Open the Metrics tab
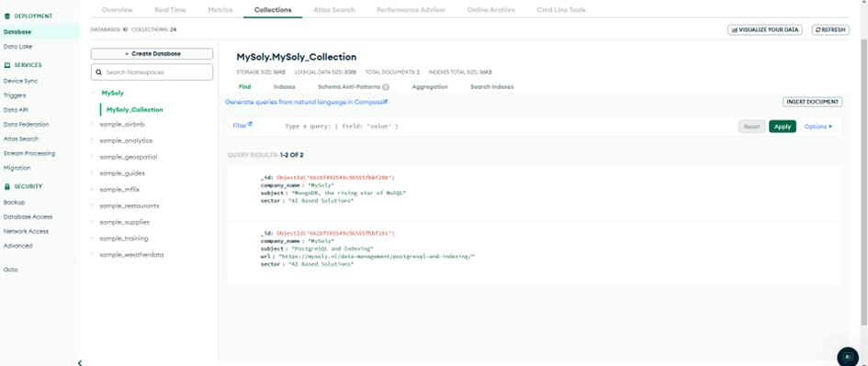Image resolution: width=868 pixels, height=366 pixels. (220, 10)
